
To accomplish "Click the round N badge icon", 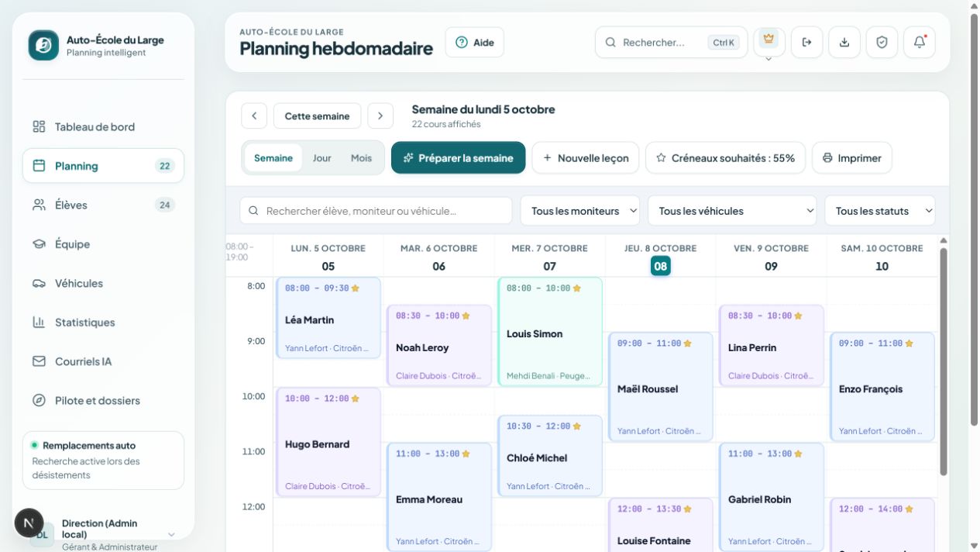I will click(x=29, y=523).
